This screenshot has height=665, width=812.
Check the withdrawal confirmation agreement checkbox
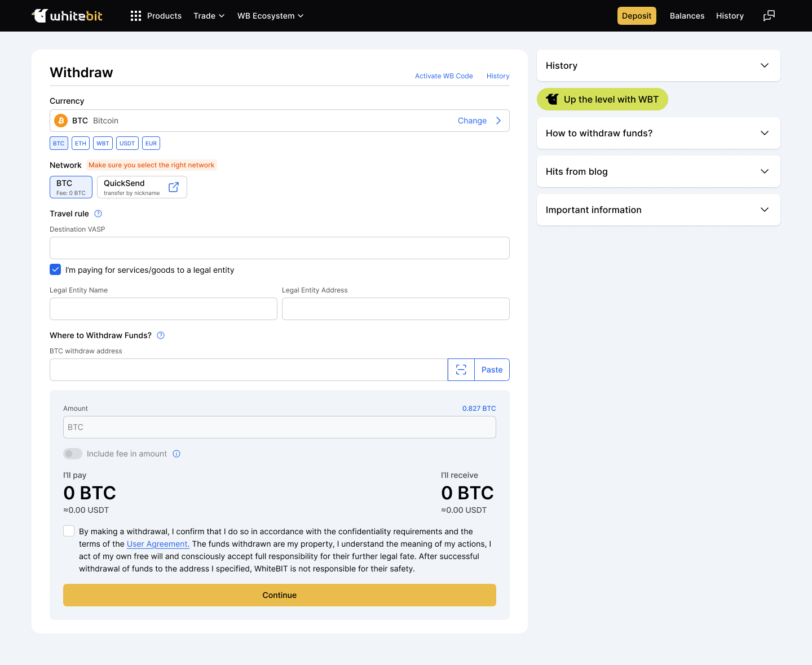tap(69, 531)
